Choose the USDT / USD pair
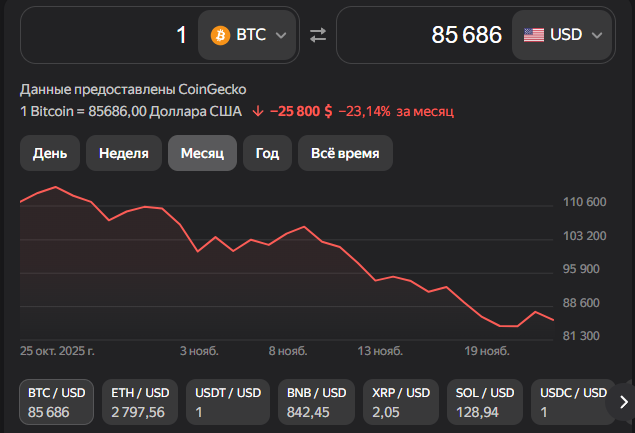Viewport: 635px width, 433px height. (227, 401)
